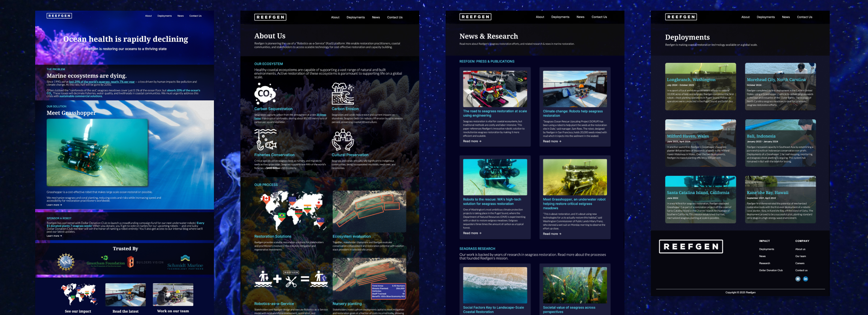Click the Fisheries Conservation fish icon
This screenshot has height=315, width=868.
pos(265,140)
